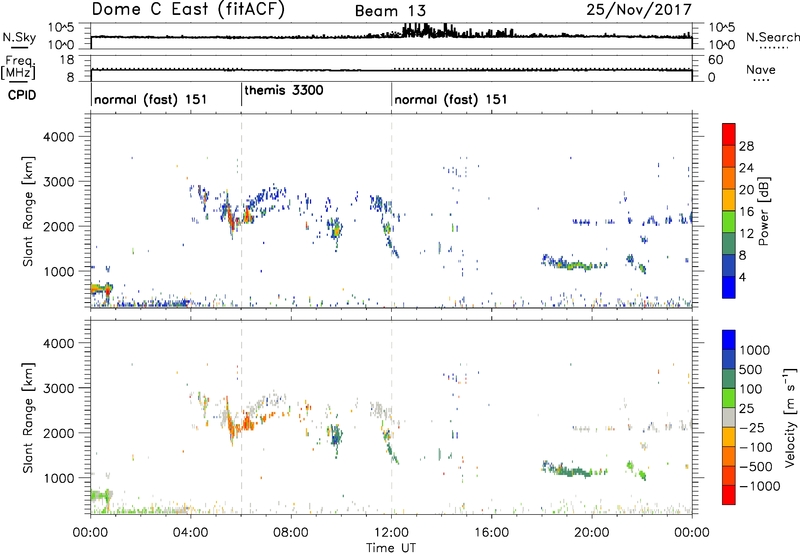Click the left '10^5' noise axis tick
Screen dimensions: 800x554
(x=62, y=27)
